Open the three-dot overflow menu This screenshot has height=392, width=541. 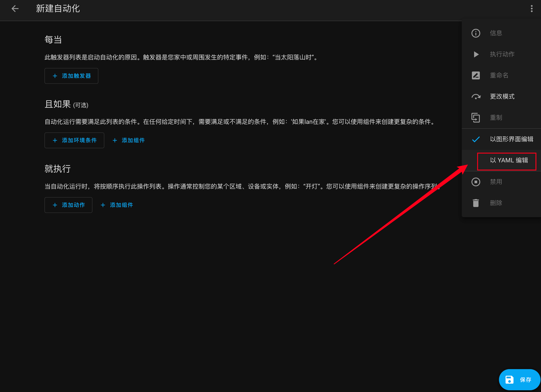tap(532, 9)
